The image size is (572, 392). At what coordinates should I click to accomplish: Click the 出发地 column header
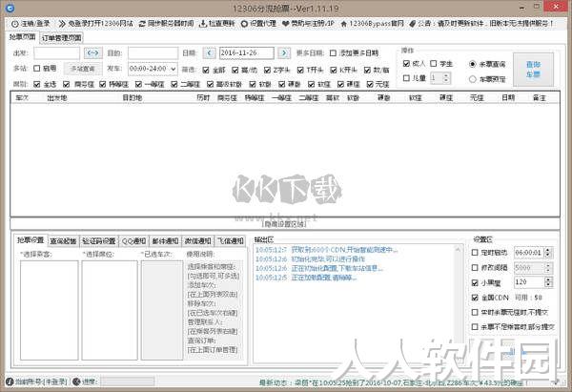tap(57, 98)
